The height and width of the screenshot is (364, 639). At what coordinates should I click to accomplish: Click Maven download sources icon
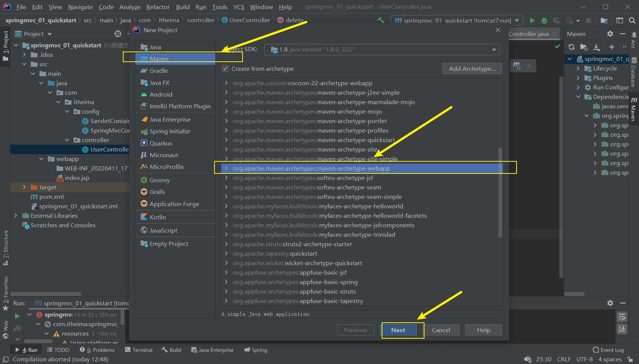click(597, 47)
